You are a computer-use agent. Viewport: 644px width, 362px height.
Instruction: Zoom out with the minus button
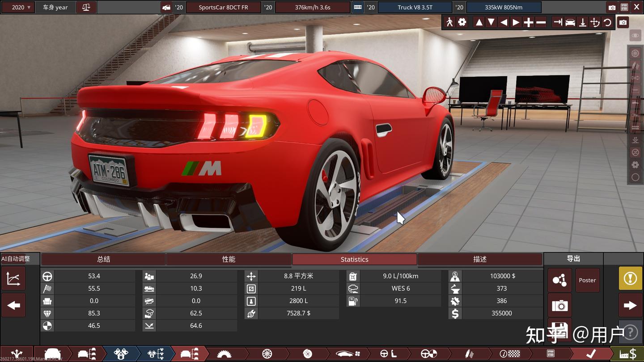[x=541, y=22]
